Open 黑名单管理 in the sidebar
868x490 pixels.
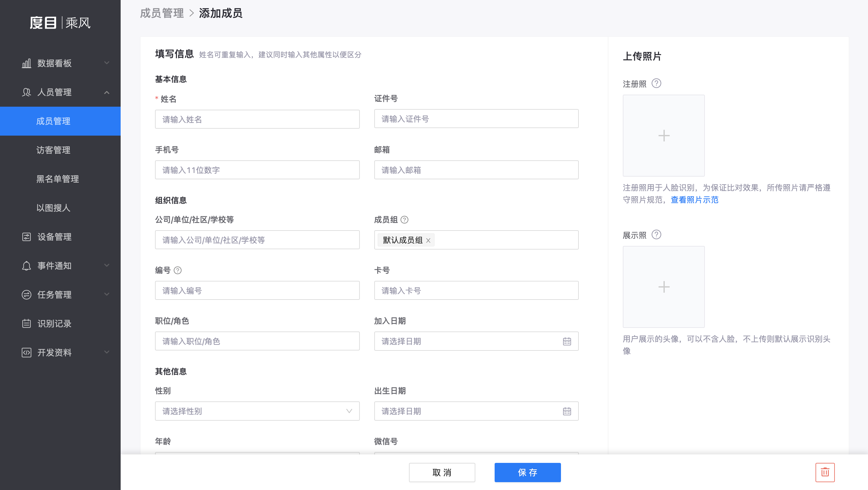click(58, 179)
